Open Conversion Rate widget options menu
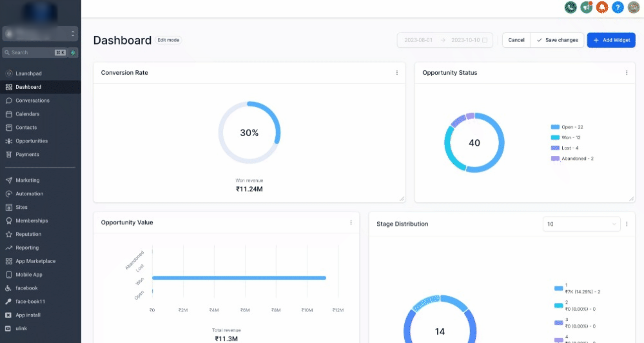Screen dimensions: 644x343 [397, 73]
